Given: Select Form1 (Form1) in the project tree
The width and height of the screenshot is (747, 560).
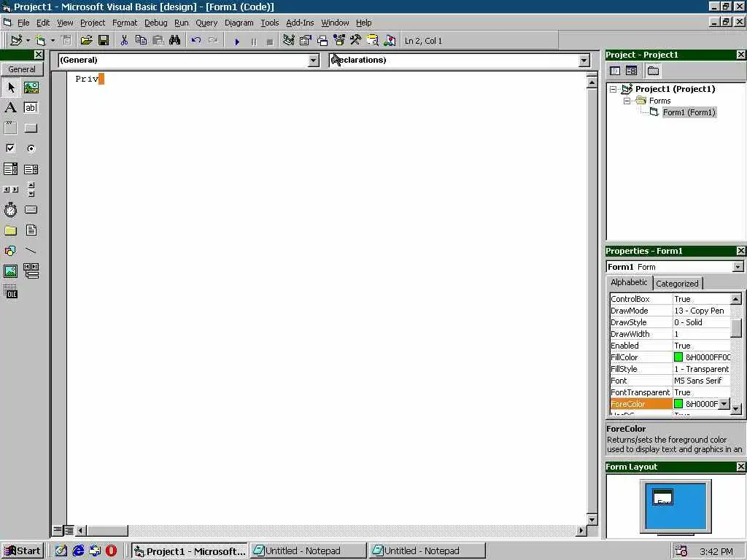Looking at the screenshot, I should (689, 112).
